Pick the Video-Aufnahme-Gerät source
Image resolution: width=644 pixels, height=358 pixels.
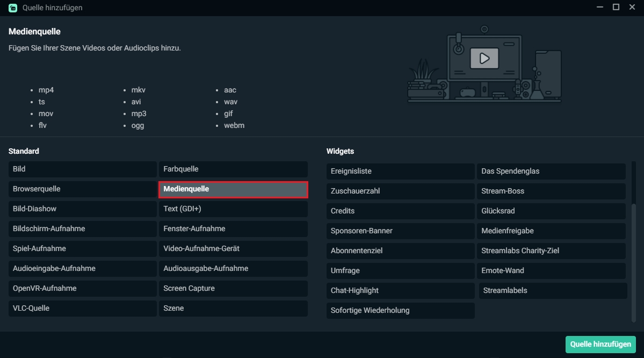coord(233,248)
